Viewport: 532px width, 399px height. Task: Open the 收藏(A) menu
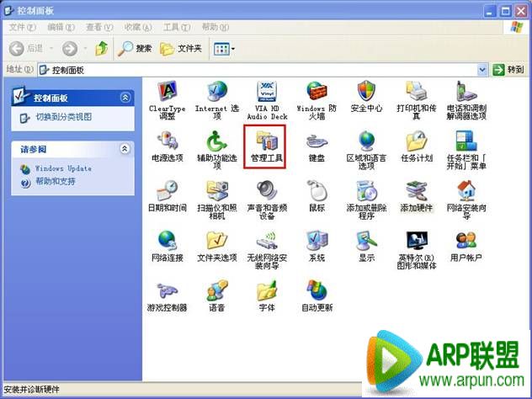pyautogui.click(x=138, y=27)
